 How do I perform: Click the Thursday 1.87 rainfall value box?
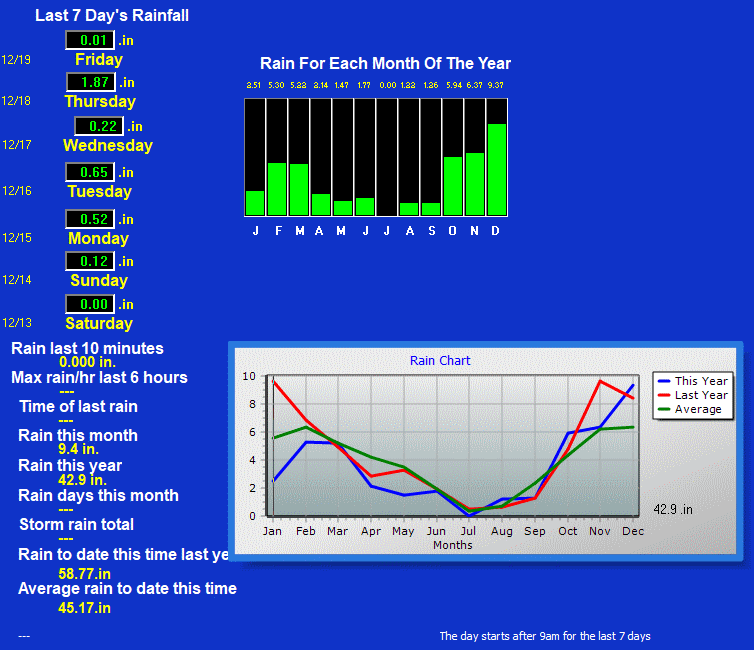coord(91,82)
